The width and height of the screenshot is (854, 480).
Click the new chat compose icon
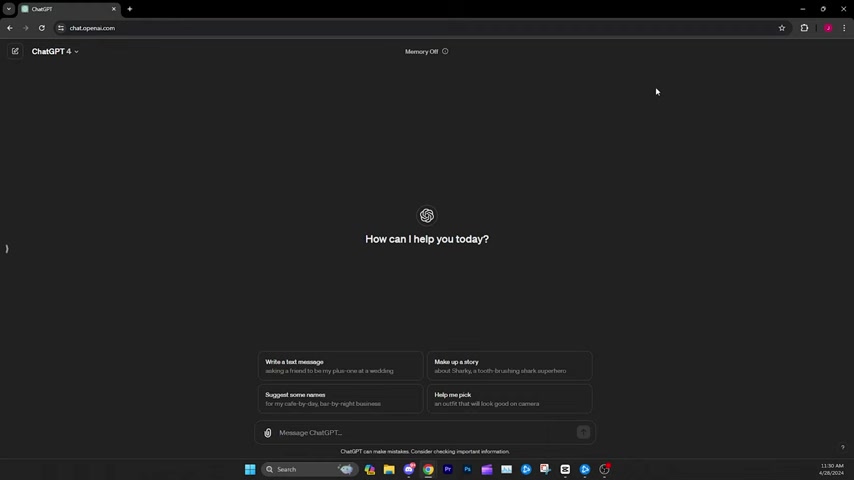click(x=15, y=51)
